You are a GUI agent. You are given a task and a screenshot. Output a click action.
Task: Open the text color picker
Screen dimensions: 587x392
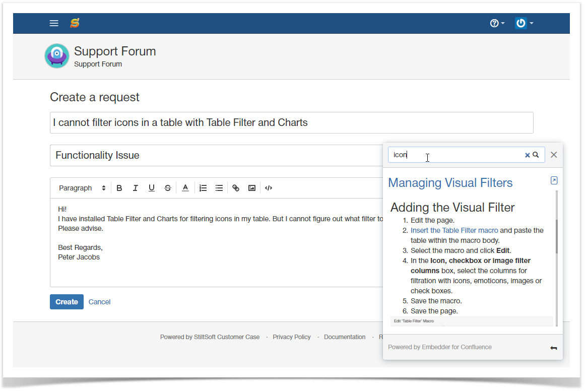pos(185,188)
